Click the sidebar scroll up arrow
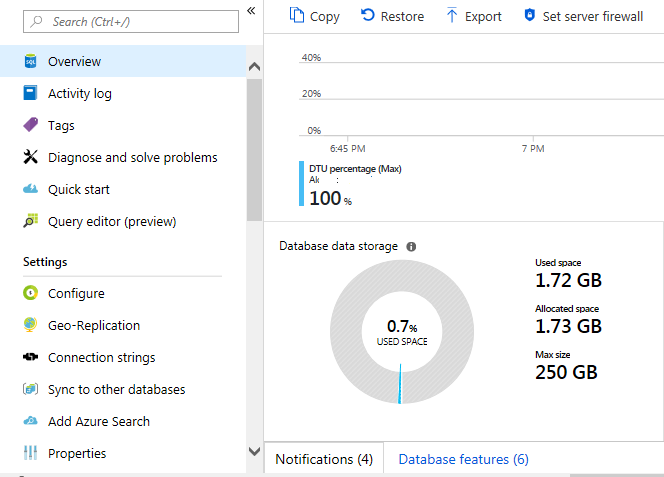 [x=255, y=66]
